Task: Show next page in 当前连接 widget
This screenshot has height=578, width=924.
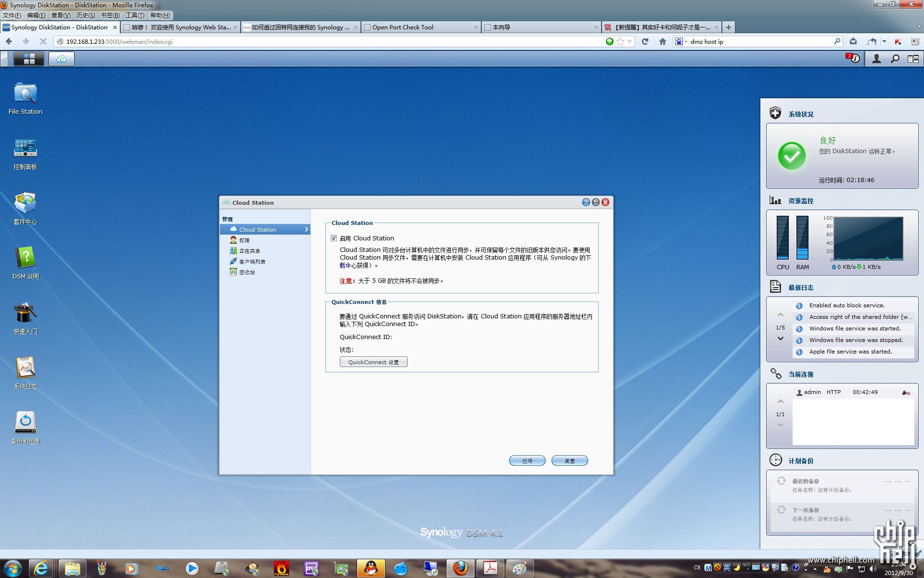Action: point(781,425)
